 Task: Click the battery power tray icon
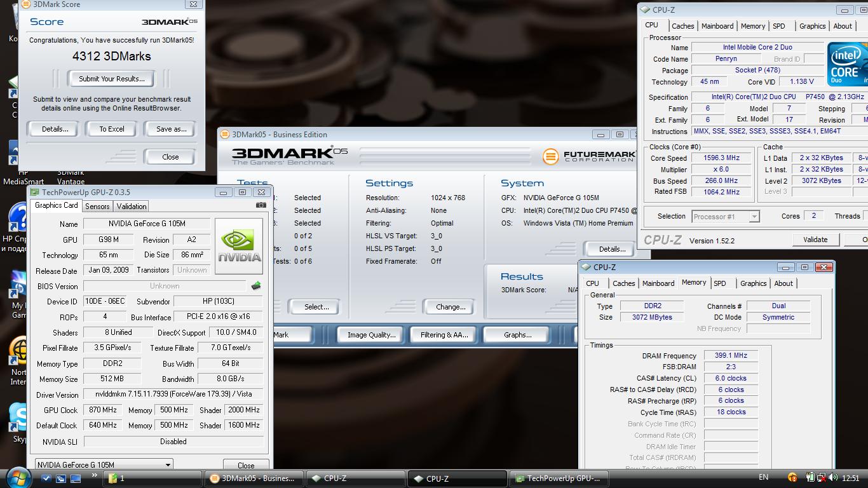tap(811, 478)
